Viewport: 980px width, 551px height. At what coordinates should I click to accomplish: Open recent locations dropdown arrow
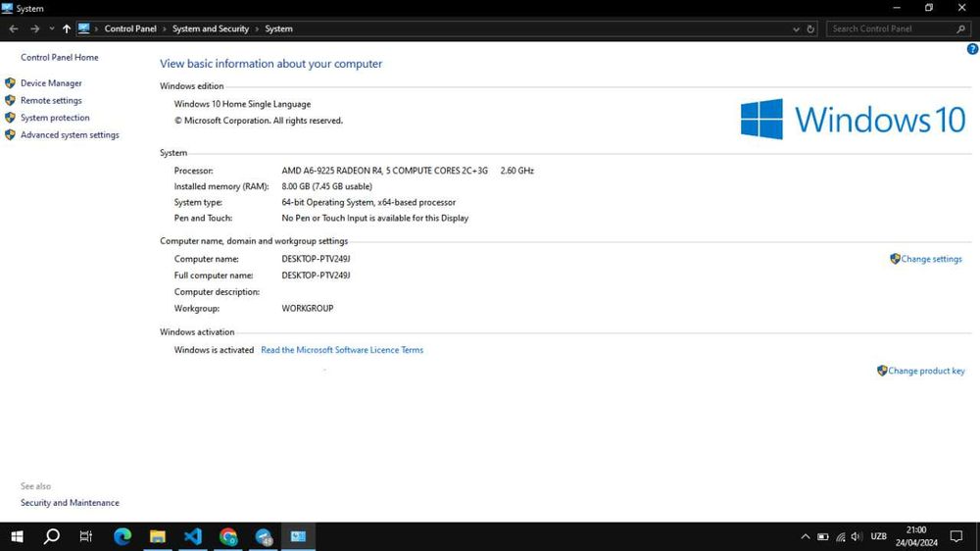click(x=52, y=28)
